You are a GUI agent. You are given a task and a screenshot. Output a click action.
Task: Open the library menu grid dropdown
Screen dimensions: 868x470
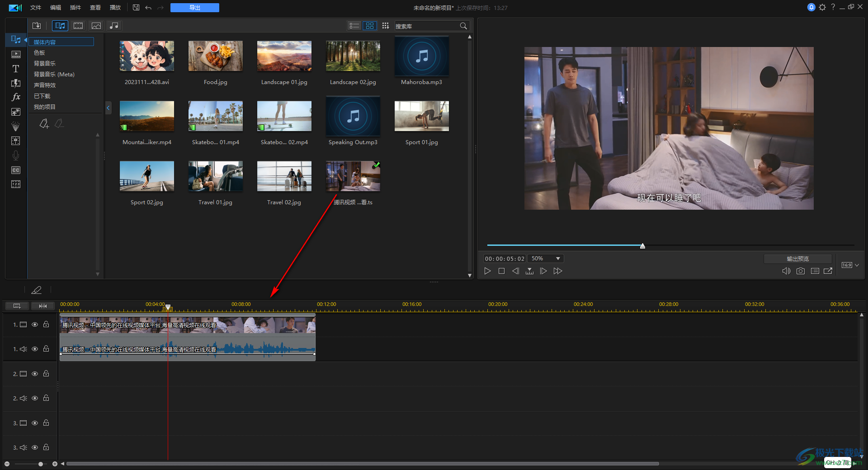tap(385, 26)
